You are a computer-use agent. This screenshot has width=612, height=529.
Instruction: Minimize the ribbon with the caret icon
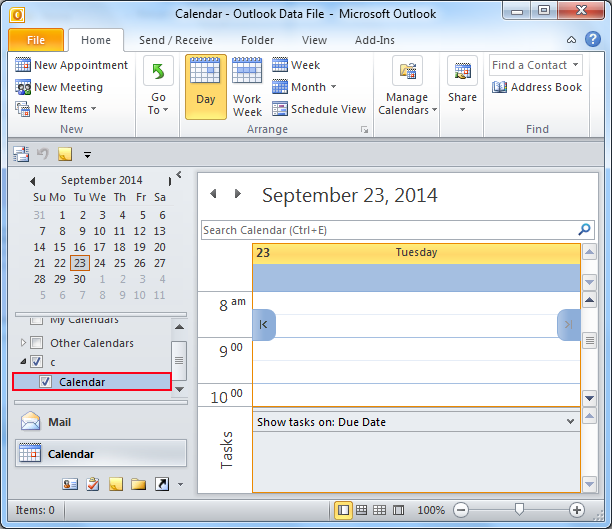pyautogui.click(x=571, y=40)
